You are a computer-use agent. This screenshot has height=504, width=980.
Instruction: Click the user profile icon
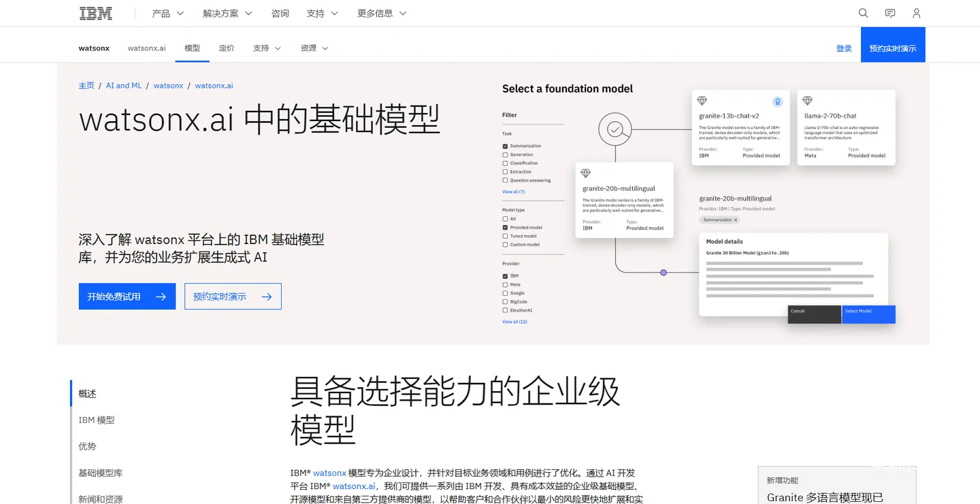click(x=917, y=13)
